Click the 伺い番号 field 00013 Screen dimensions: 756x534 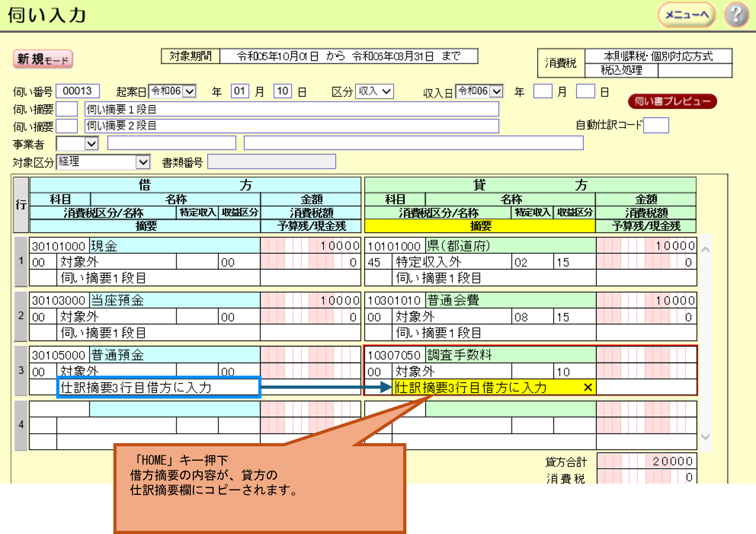pyautogui.click(x=77, y=91)
